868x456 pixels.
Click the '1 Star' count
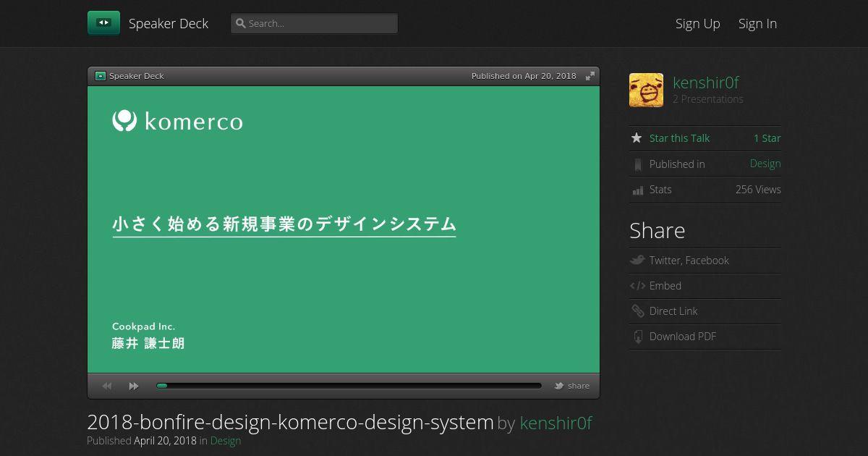(x=767, y=138)
